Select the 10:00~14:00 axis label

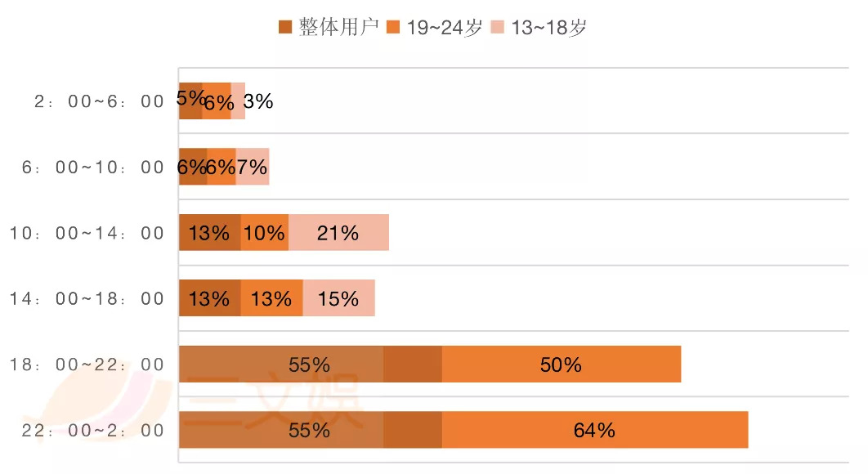(x=87, y=234)
